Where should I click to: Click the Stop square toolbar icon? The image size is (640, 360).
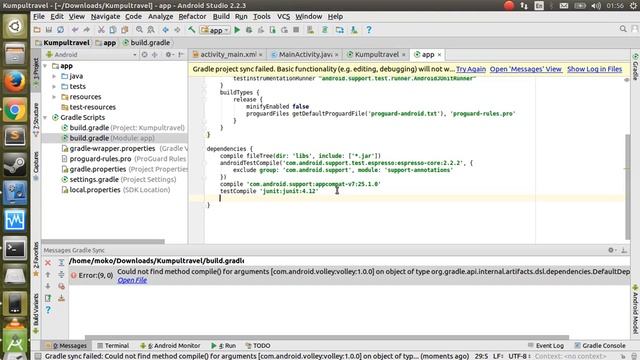tap(296, 30)
